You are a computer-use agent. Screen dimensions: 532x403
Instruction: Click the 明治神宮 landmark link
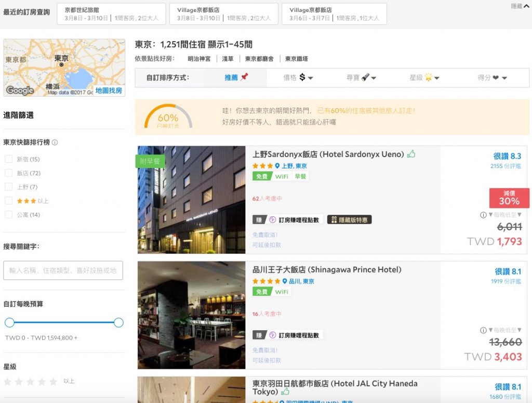pyautogui.click(x=199, y=59)
